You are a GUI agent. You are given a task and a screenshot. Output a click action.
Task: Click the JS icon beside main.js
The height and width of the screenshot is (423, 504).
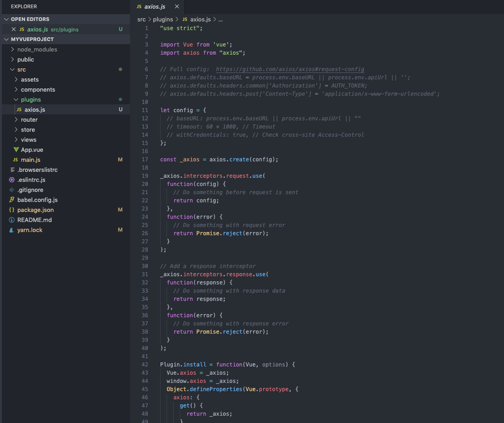pyautogui.click(x=15, y=160)
